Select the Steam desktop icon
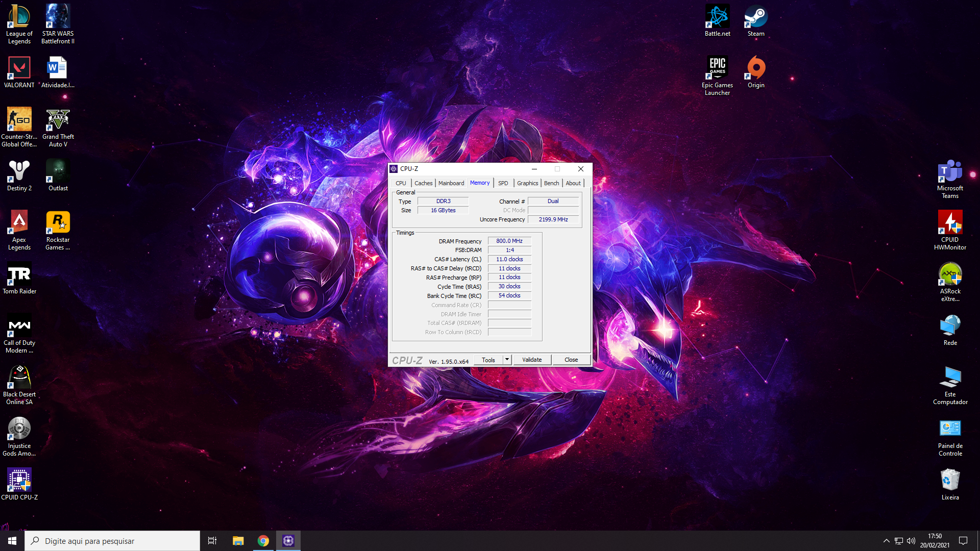The width and height of the screenshot is (980, 551). [756, 20]
